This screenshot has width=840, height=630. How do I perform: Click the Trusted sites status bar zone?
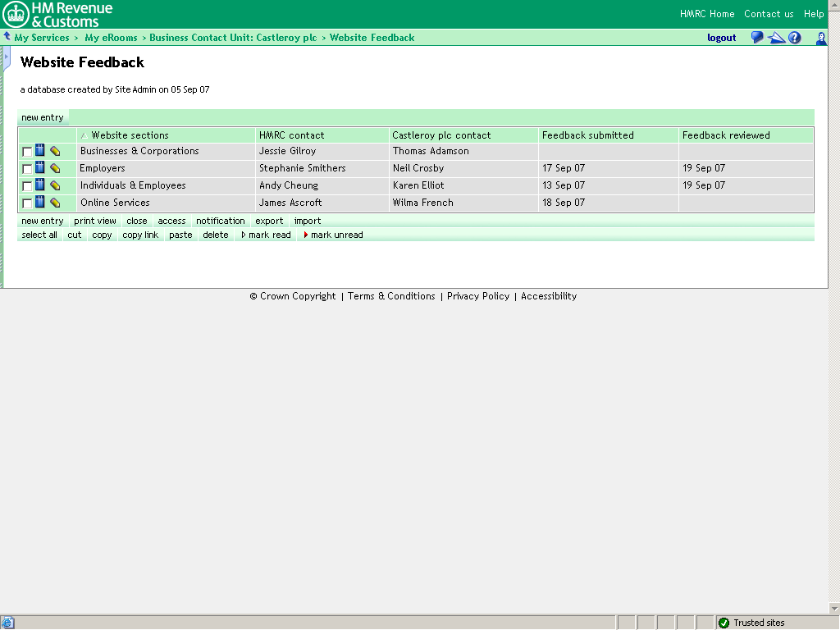point(758,623)
